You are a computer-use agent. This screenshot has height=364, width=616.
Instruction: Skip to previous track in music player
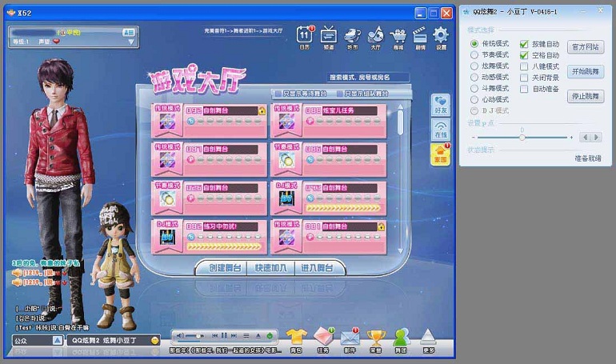214,336
